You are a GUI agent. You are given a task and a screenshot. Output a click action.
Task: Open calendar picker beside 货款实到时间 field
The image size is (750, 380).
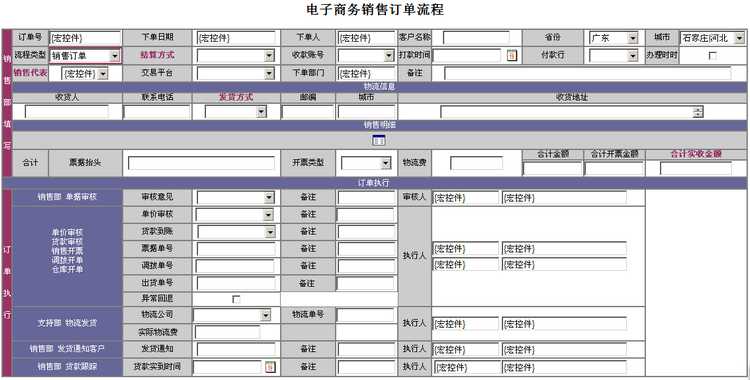coord(270,367)
